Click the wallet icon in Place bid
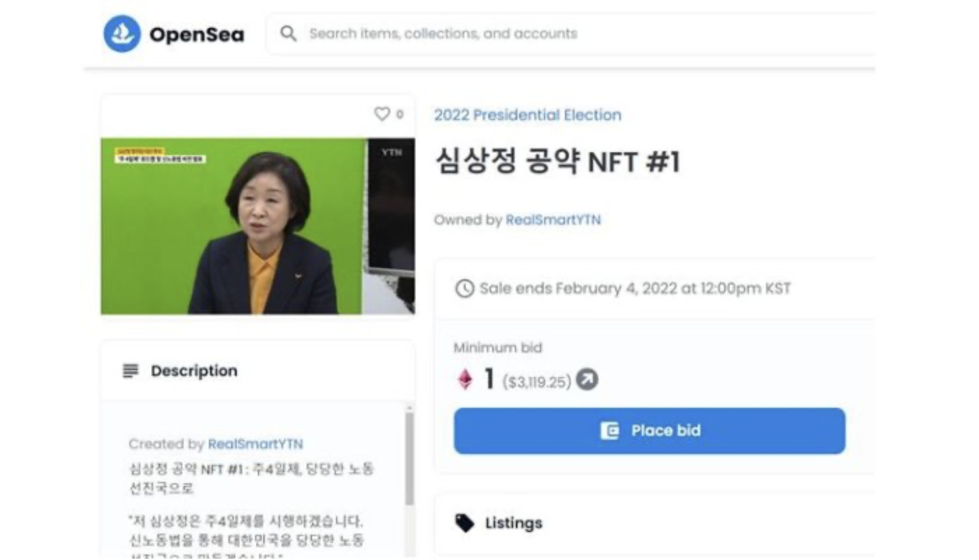The image size is (979, 560). coord(610,431)
